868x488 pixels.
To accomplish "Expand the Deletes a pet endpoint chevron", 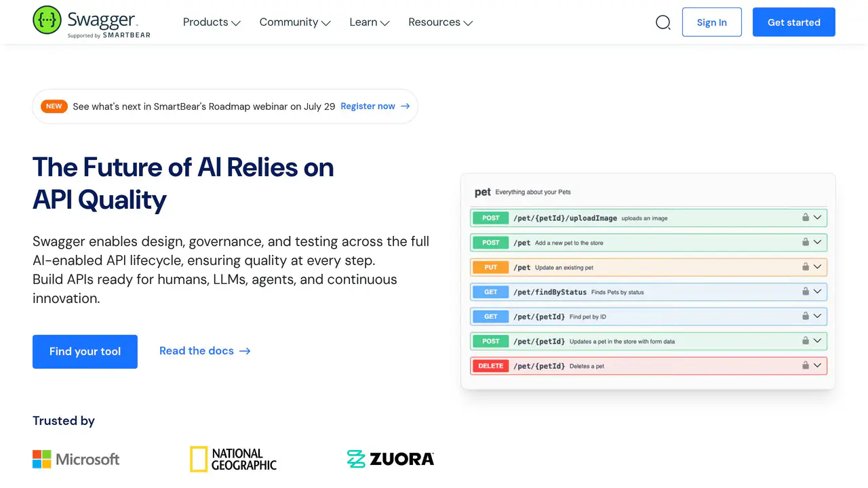I will pos(818,365).
